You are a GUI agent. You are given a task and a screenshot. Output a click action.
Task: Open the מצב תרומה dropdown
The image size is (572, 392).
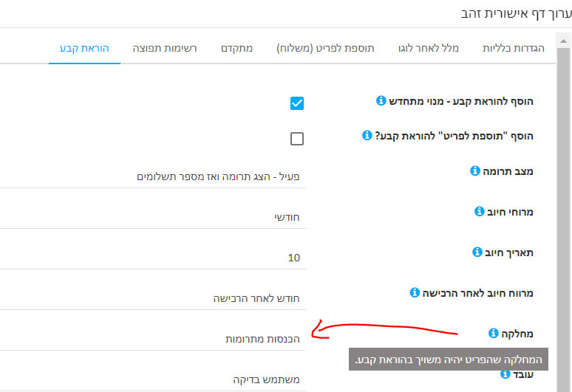coord(153,176)
